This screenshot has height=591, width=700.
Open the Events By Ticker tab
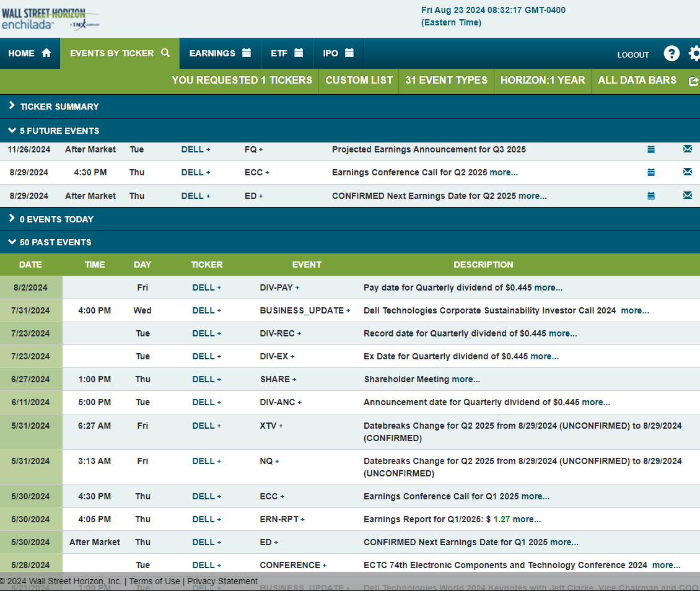pyautogui.click(x=120, y=53)
